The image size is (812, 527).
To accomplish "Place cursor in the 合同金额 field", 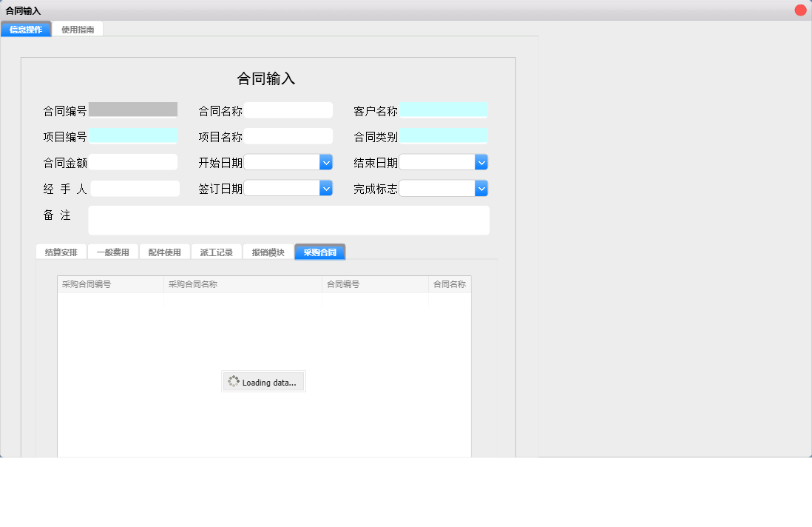I will (x=135, y=161).
